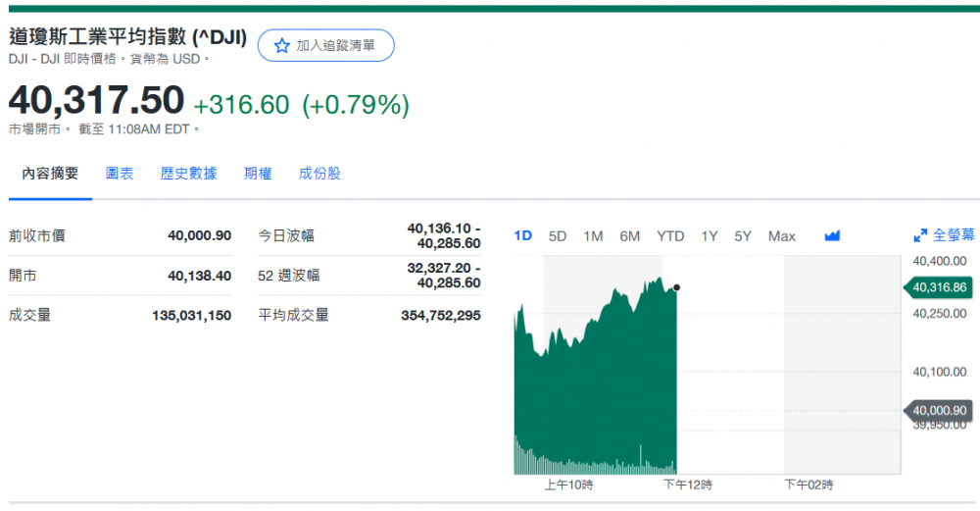Select the Max chart range
Image resolution: width=980 pixels, height=511 pixels.
click(x=782, y=236)
